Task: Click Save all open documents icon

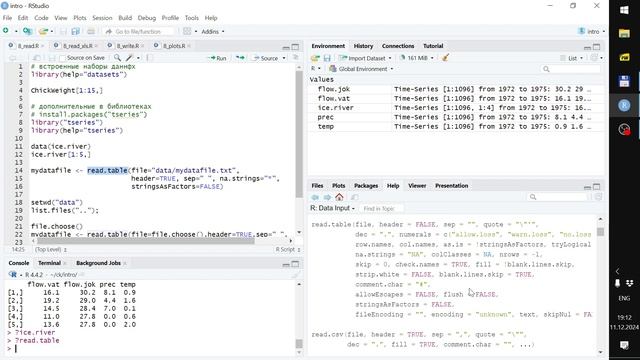Action: click(76, 31)
